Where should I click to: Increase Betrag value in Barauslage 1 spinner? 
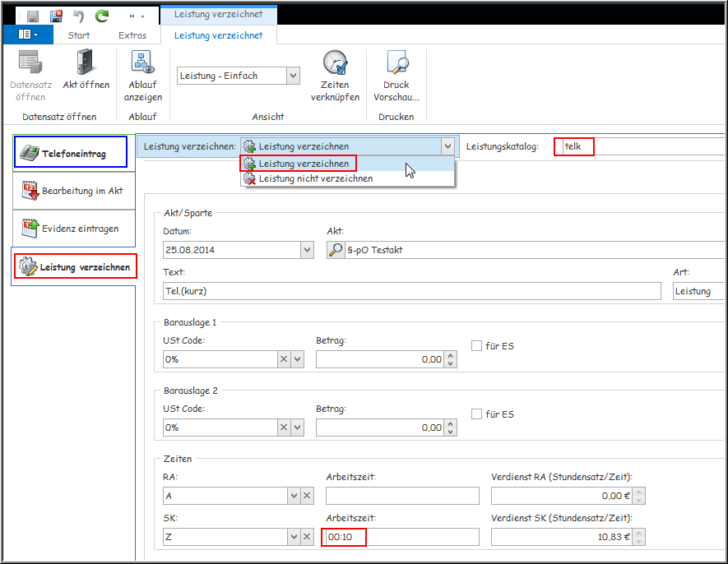(x=450, y=356)
